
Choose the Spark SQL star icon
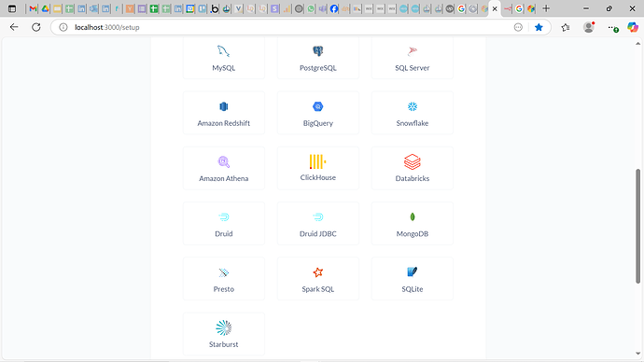318,272
